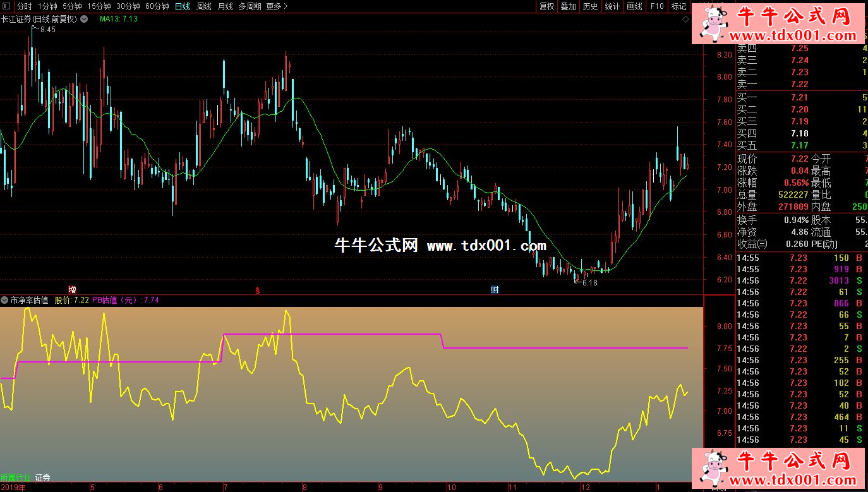This screenshot has width=868, height=492.
Task: Click the 换手 0.94% value
Action: 796,220
